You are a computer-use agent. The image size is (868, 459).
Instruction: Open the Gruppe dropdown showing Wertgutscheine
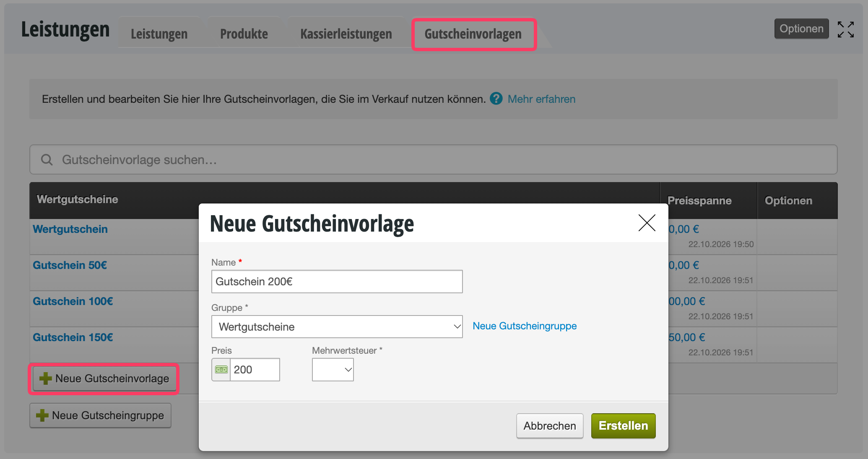(x=337, y=326)
